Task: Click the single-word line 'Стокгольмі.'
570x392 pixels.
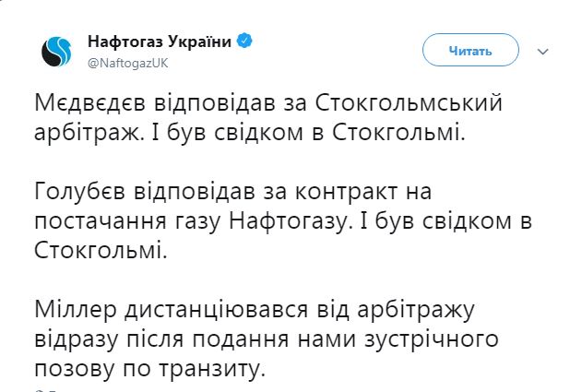Action: pyautogui.click(x=102, y=249)
